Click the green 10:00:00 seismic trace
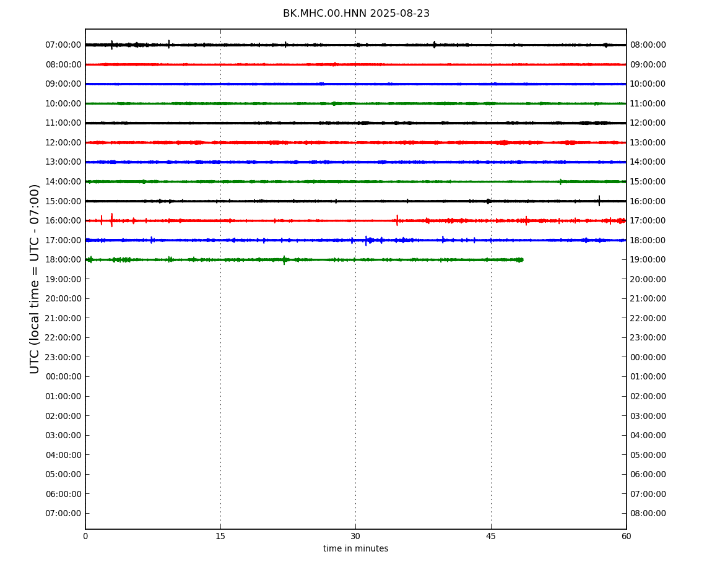The image size is (712, 588). pyautogui.click(x=355, y=103)
